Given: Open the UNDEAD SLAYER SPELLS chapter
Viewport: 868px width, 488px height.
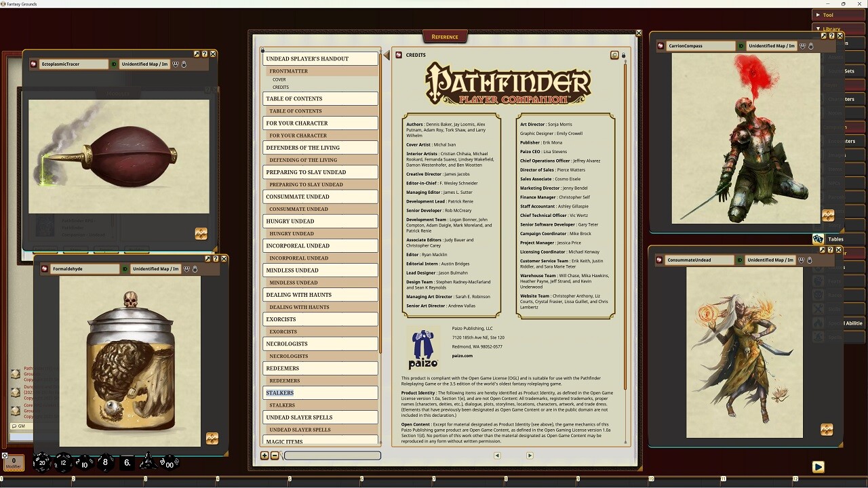Looking at the screenshot, I should [x=320, y=417].
